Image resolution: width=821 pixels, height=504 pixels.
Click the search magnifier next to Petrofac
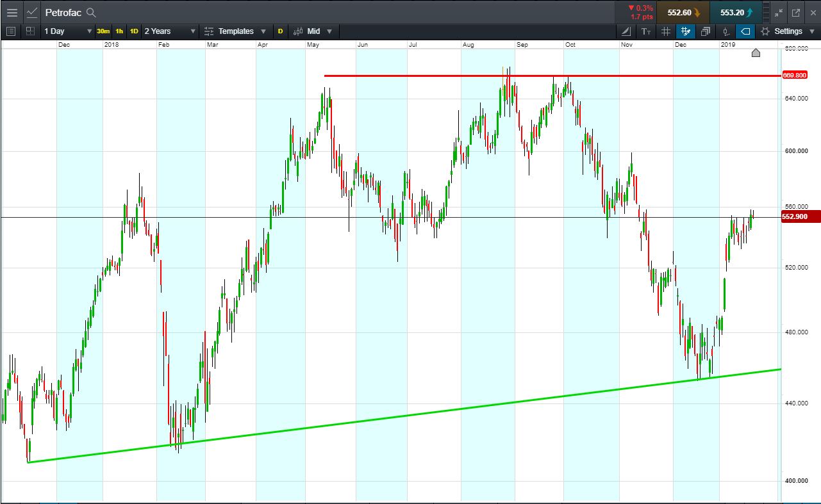(x=91, y=12)
